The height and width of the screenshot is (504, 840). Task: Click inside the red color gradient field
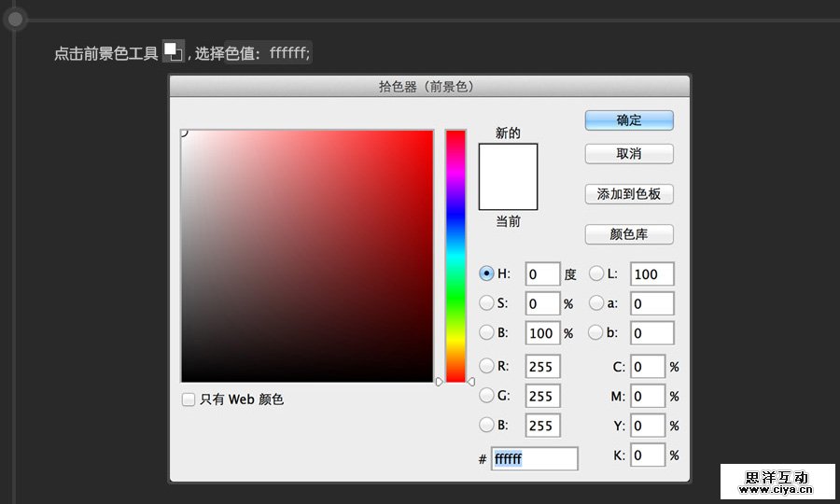[x=307, y=256]
